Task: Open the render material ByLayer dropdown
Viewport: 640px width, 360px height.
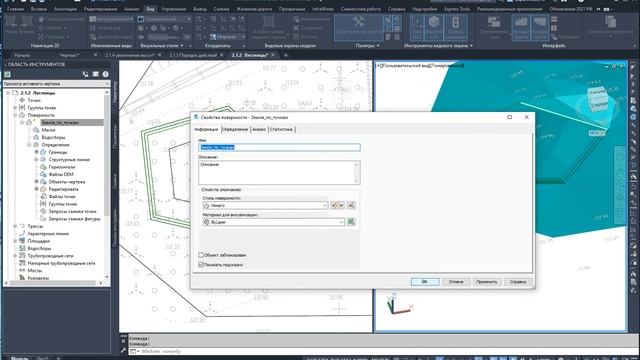Action: (273, 222)
